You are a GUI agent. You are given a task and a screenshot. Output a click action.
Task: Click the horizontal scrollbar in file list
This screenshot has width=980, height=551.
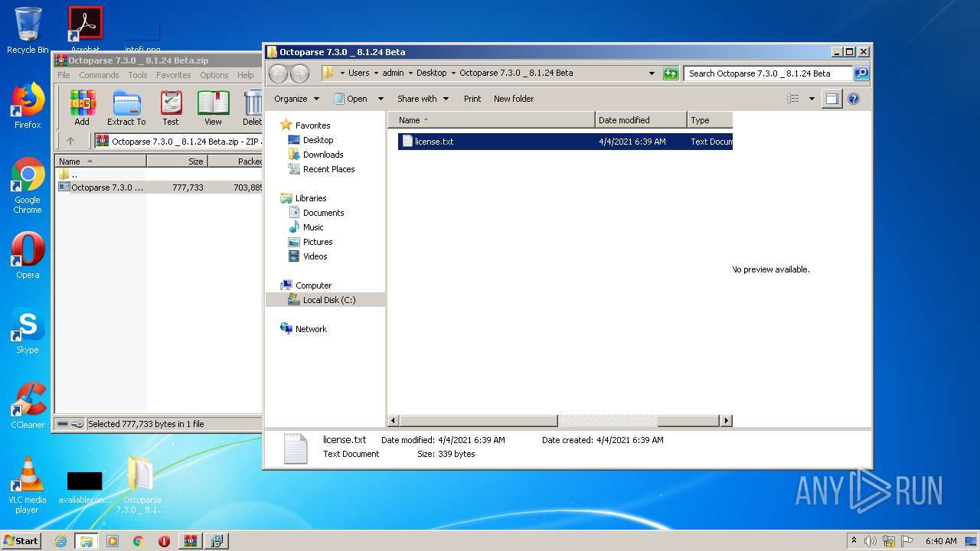pyautogui.click(x=479, y=421)
